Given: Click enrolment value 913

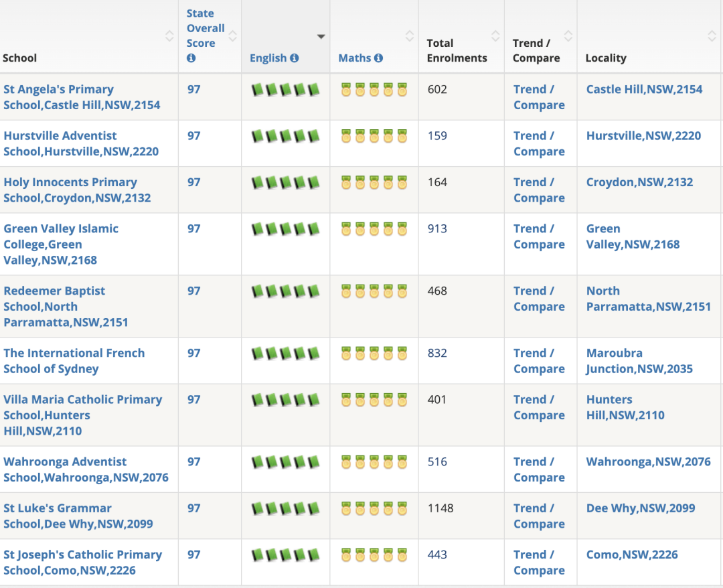Looking at the screenshot, I should tap(437, 229).
